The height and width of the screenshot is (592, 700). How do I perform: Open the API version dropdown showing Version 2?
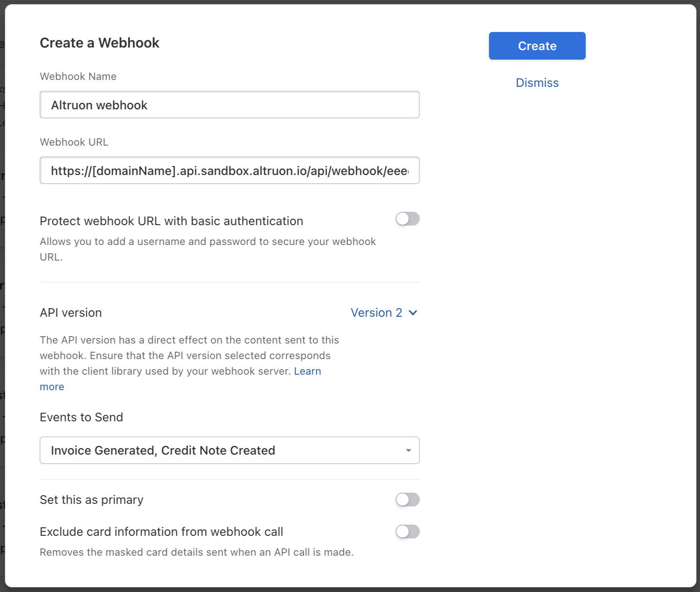(384, 312)
